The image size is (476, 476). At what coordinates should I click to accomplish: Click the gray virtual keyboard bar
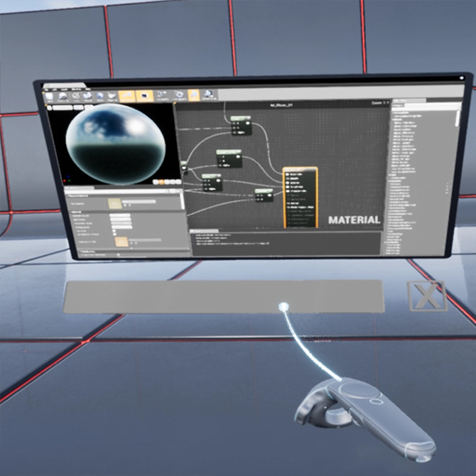pos(224,296)
